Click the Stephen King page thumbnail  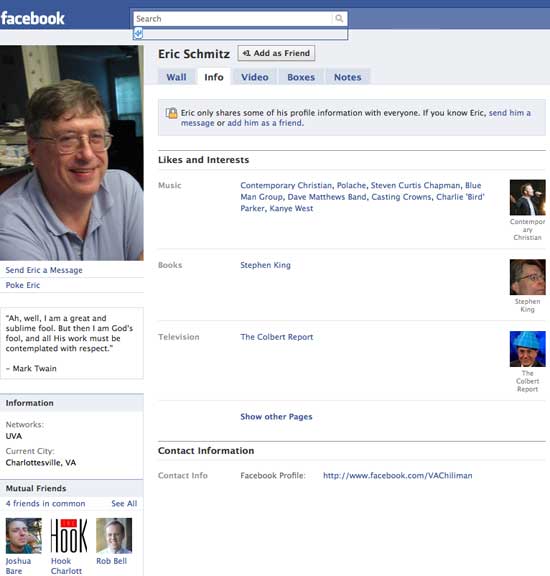528,277
